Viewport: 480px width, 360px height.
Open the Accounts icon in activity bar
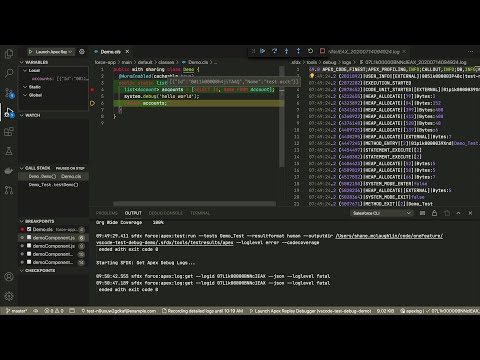point(9,277)
